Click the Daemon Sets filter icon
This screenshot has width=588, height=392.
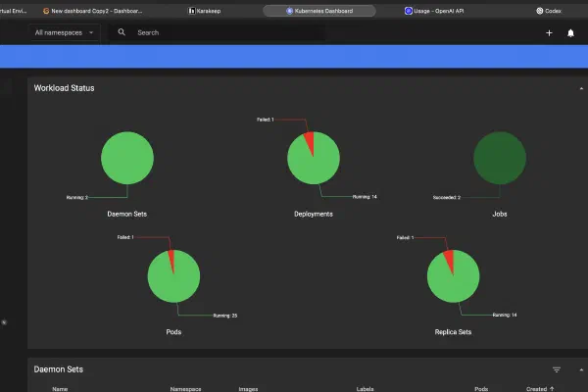tap(557, 369)
